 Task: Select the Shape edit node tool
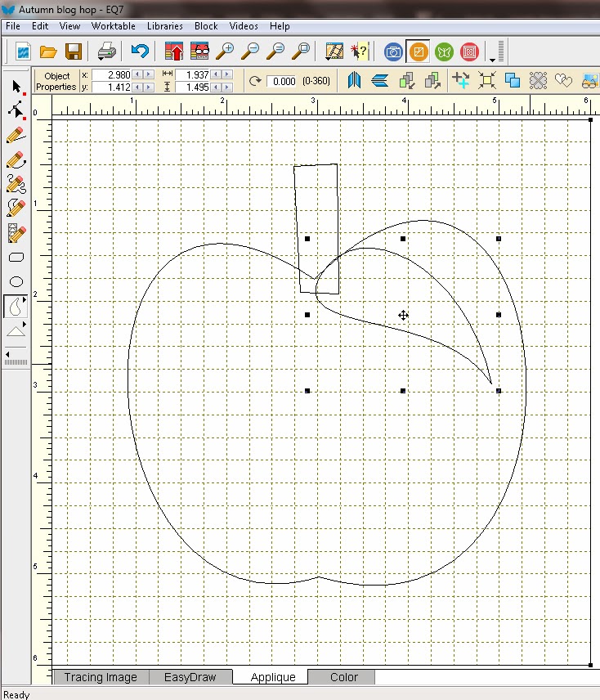click(16, 110)
